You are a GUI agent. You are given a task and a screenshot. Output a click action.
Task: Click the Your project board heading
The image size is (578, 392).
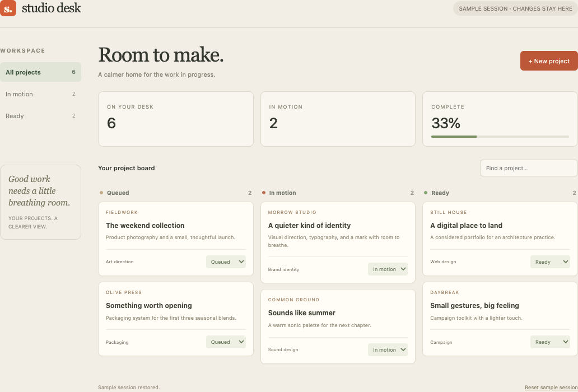(x=127, y=168)
